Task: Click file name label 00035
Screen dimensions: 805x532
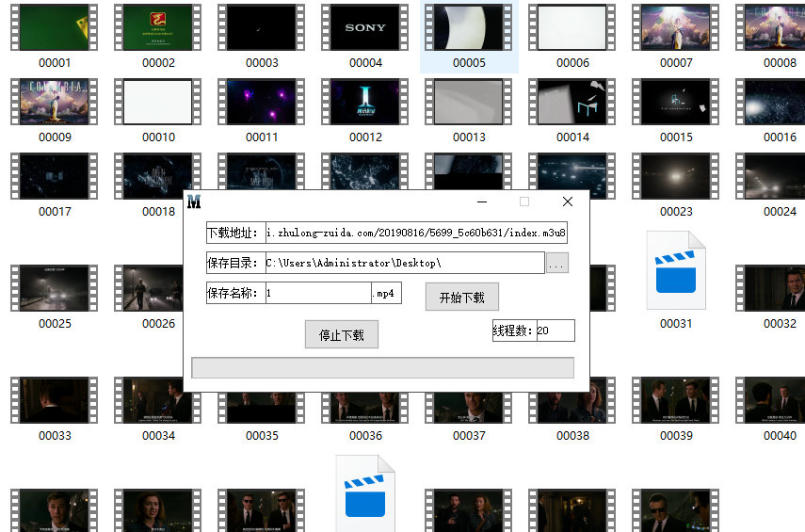Action: [262, 436]
